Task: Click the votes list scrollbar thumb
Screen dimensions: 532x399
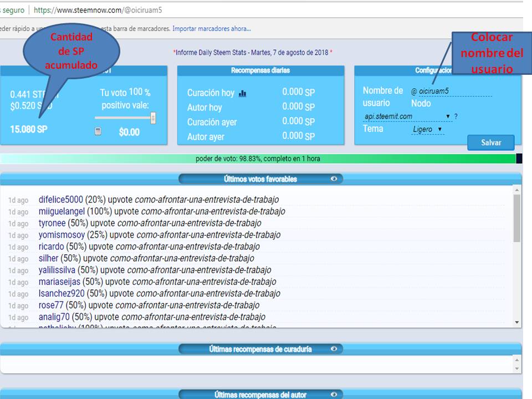Action: 516,218
